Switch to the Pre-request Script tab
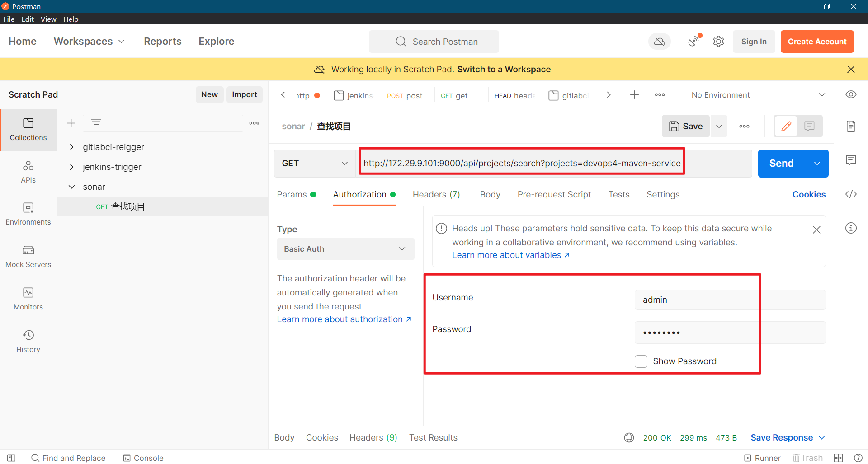Screen dimensions: 868x464 click(554, 194)
